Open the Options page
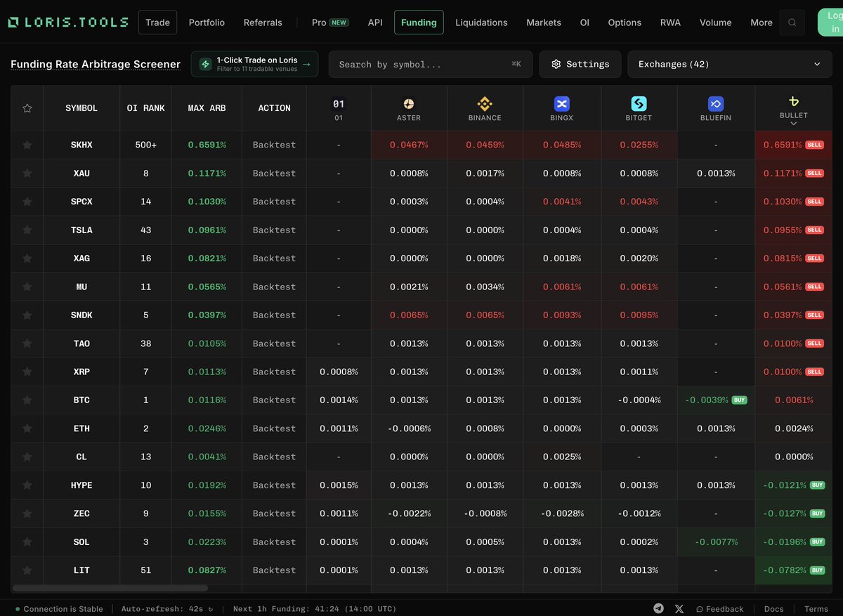The image size is (843, 616). click(625, 22)
